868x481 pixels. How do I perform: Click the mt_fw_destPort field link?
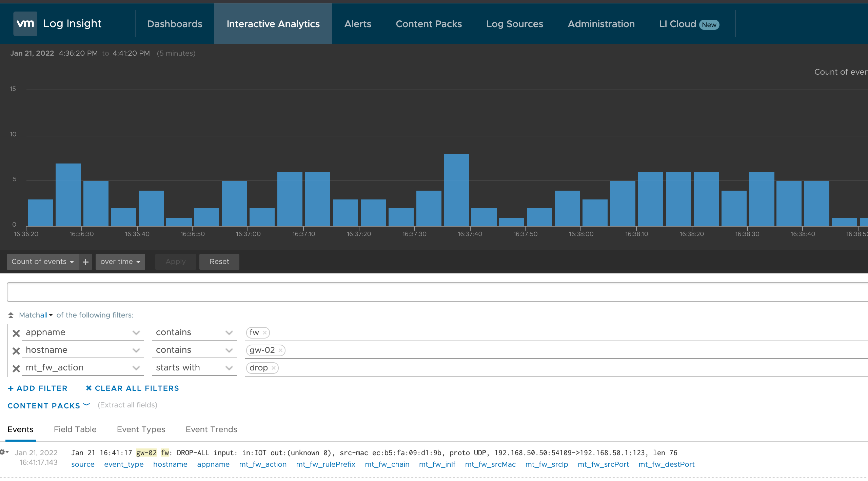point(666,464)
